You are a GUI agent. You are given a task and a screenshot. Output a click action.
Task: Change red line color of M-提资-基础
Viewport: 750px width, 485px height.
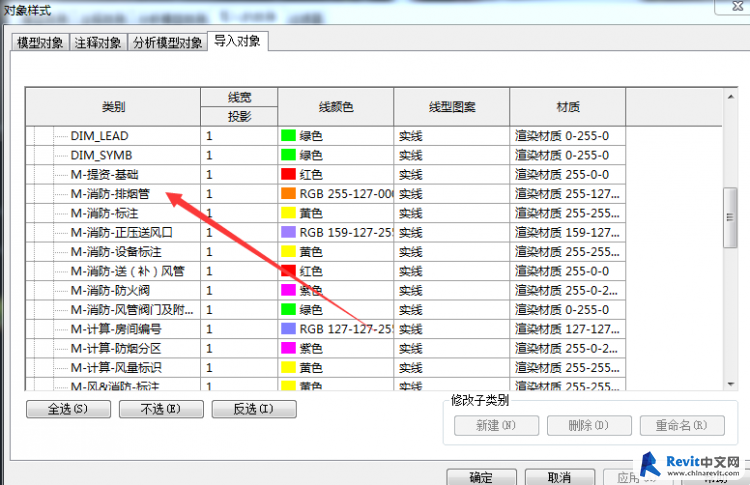click(x=288, y=175)
